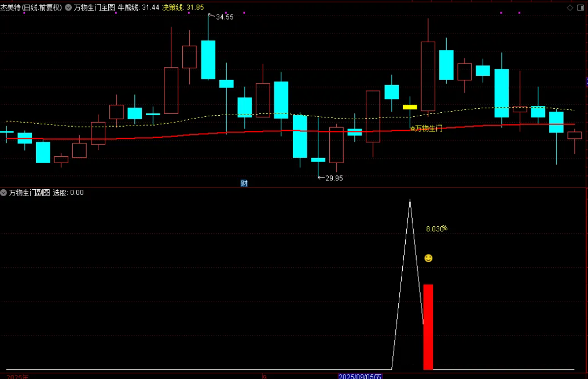588x379 pixels.
Task: Expand the 万物生门主图 indicator dropdown arrow
Action: (69, 8)
